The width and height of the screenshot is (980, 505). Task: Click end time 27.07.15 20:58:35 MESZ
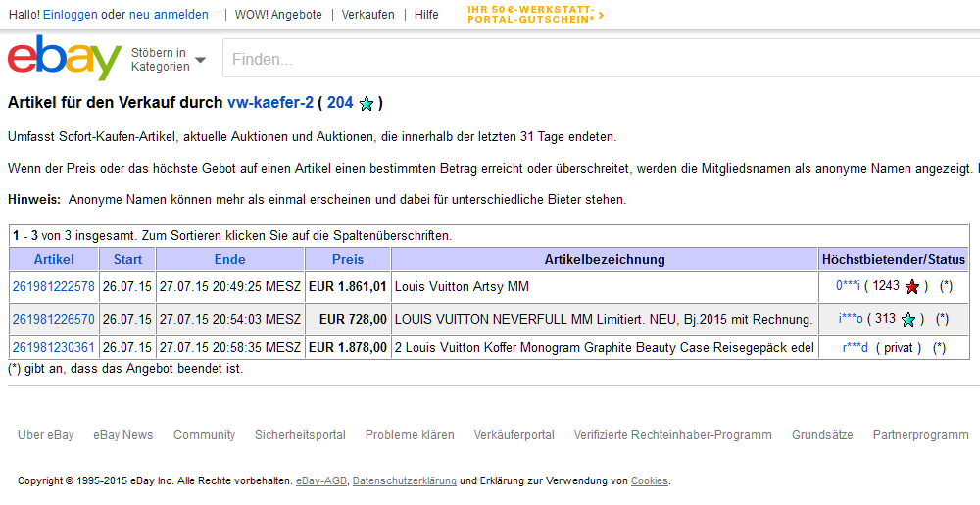pyautogui.click(x=230, y=347)
